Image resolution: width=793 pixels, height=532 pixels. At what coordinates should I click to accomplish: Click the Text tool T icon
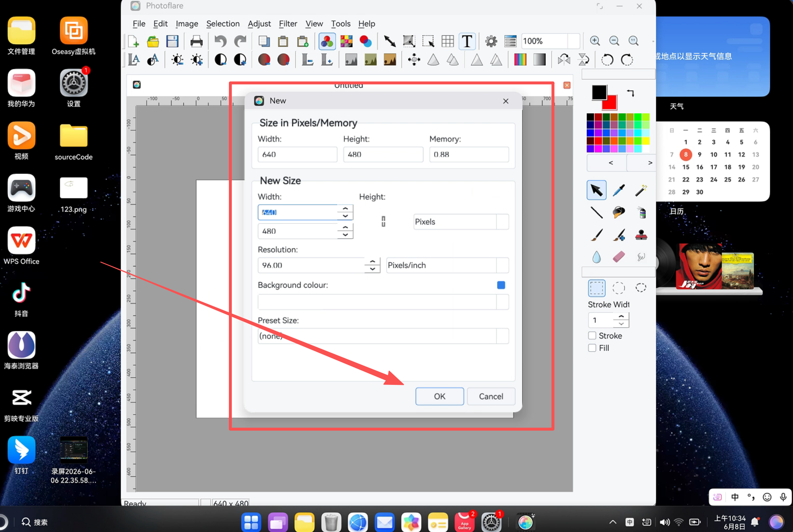click(467, 41)
